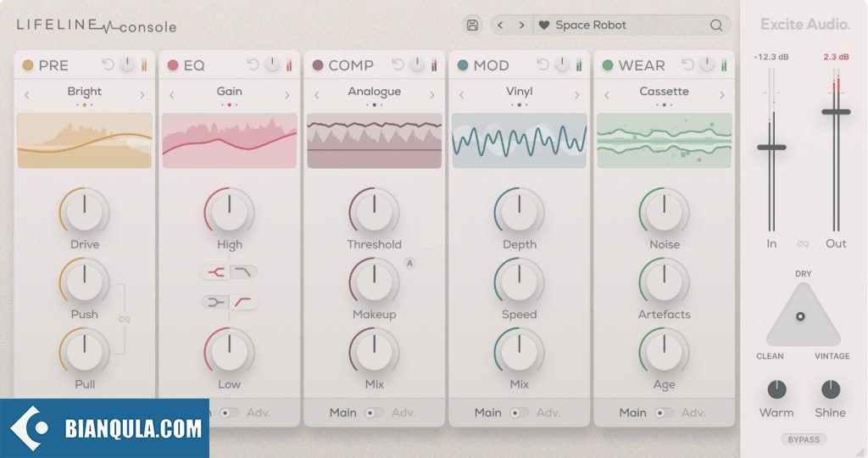868x458 pixels.
Task: Reset the PRE module
Action: pyautogui.click(x=108, y=64)
